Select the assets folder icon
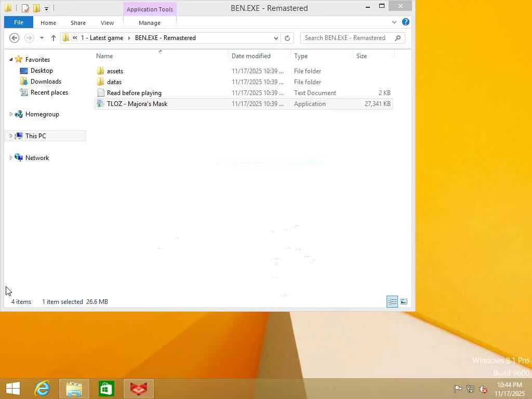The image size is (532, 399). coord(100,71)
